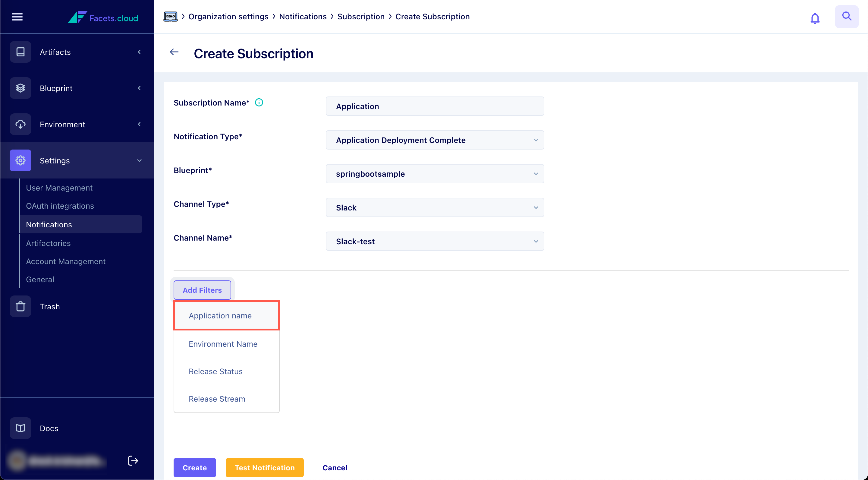Open User Management in the Settings submenu
The width and height of the screenshot is (868, 480).
(x=59, y=188)
